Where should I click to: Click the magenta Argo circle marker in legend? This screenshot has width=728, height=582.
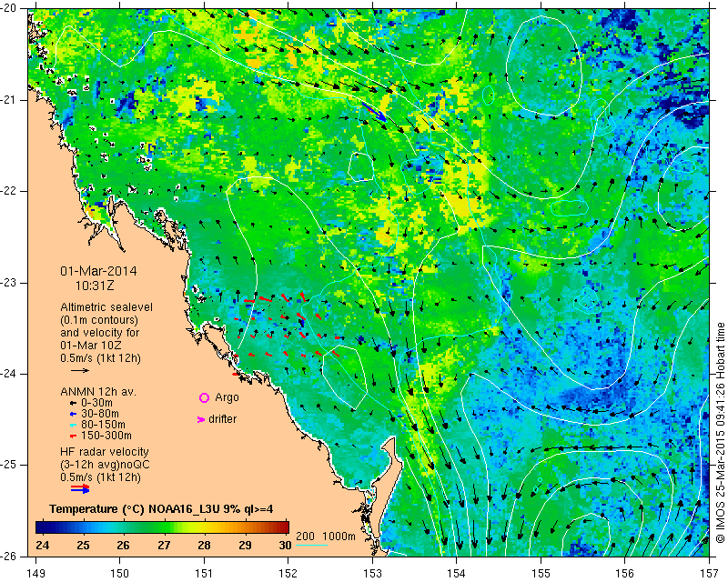(204, 397)
